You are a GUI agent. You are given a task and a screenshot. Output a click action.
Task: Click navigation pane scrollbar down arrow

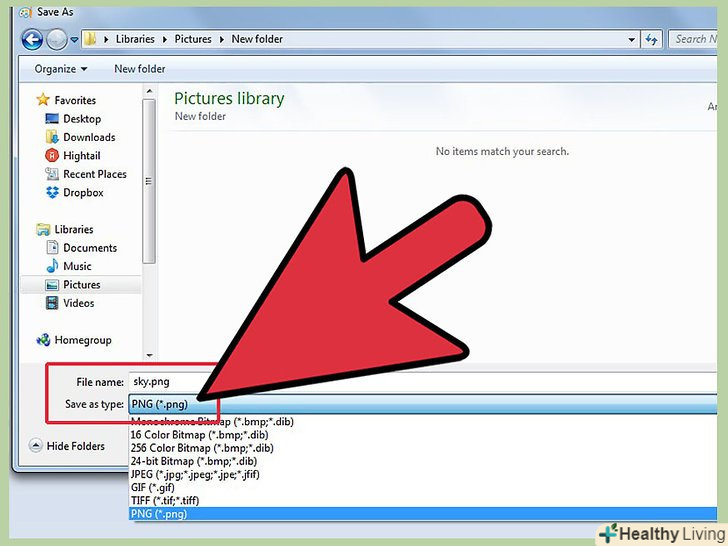(149, 356)
